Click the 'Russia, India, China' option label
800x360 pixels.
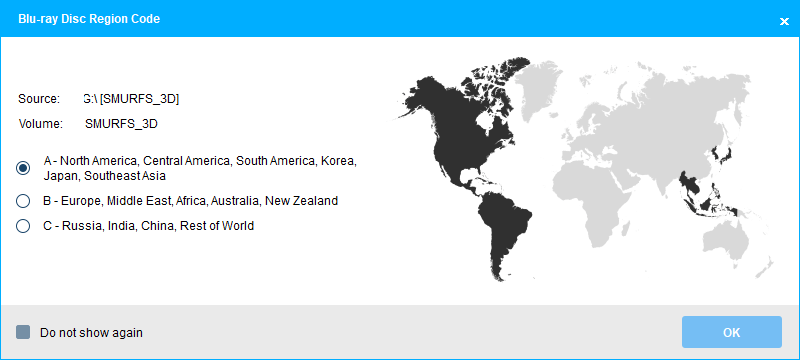click(119, 226)
